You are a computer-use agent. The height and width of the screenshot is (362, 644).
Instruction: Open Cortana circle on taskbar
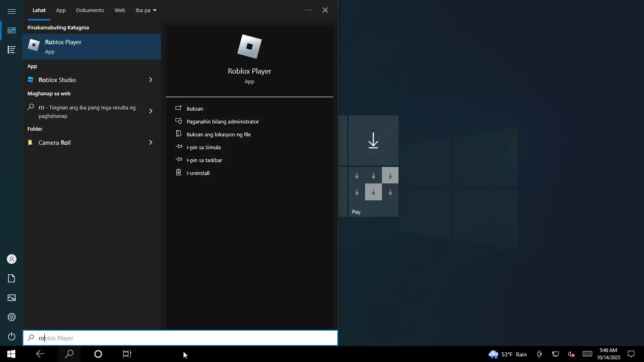point(98,354)
